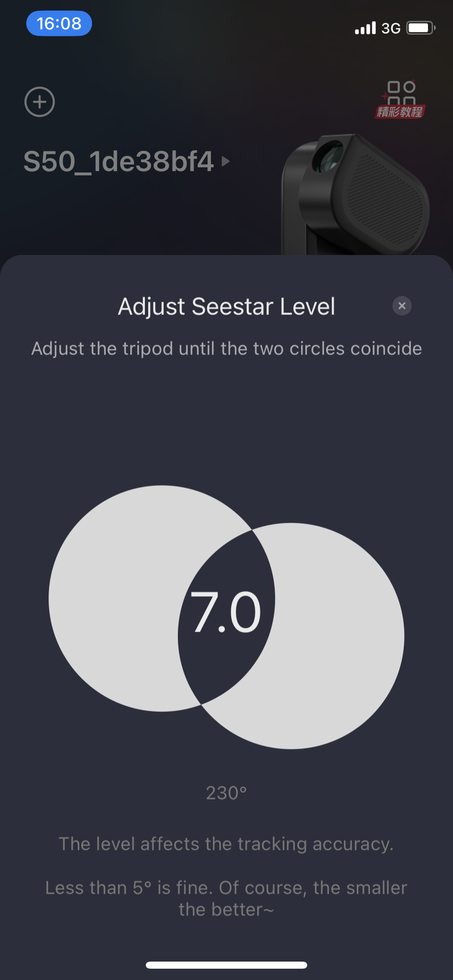Tap the home indicator bar
This screenshot has height=980, width=453.
(x=226, y=965)
